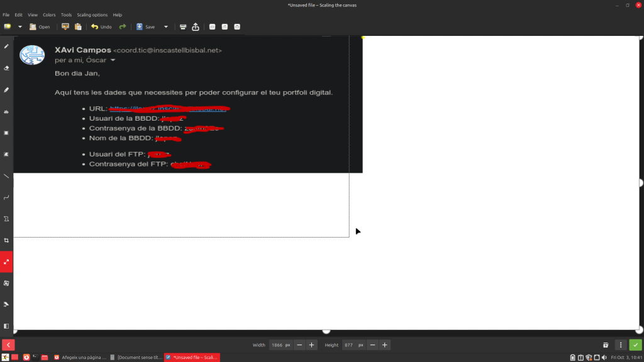Pick the Curve tool
The width and height of the screenshot is (644, 362).
[x=6, y=197]
